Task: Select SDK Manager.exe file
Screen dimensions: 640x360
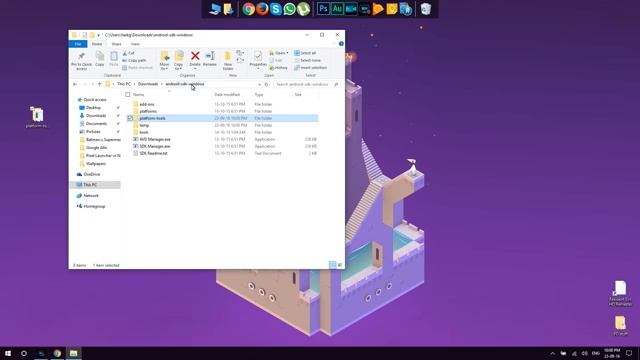Action: 155,147
